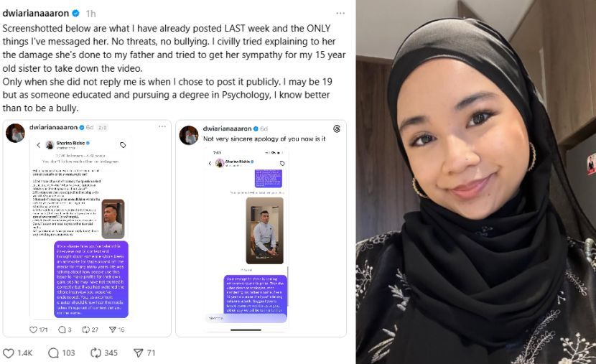Click the Threads logo on right quoted post
The width and height of the screenshot is (596, 364).
pyautogui.click(x=337, y=129)
